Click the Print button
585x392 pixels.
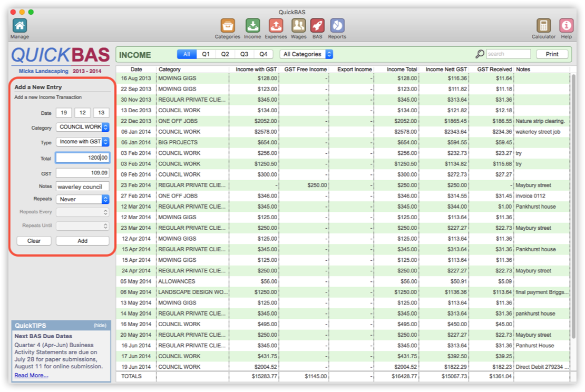click(x=552, y=54)
